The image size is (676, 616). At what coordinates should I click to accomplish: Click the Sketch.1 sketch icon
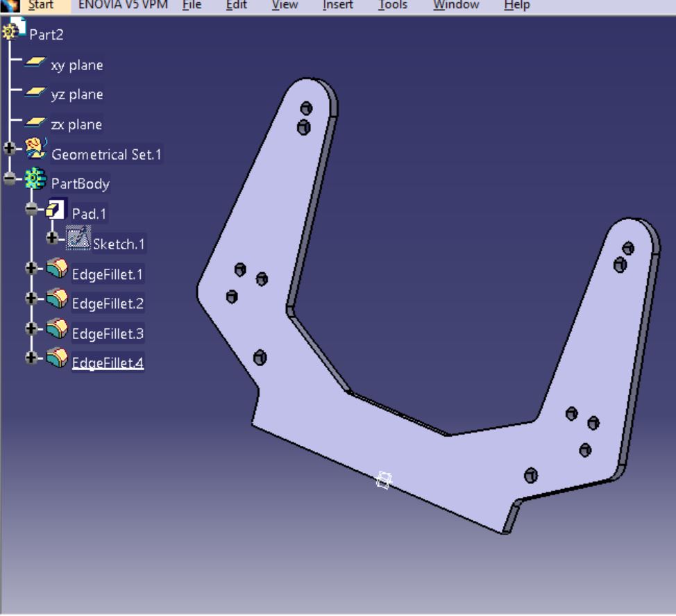tap(78, 238)
